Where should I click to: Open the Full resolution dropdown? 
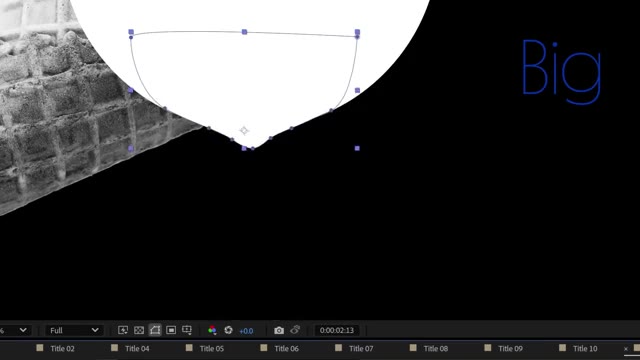coord(74,330)
